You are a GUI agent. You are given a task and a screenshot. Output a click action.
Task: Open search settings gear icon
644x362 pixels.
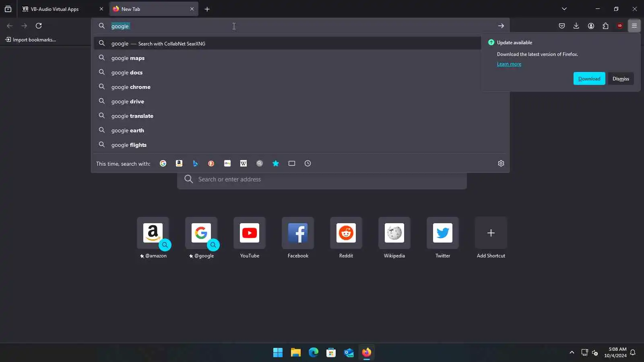[x=501, y=163]
